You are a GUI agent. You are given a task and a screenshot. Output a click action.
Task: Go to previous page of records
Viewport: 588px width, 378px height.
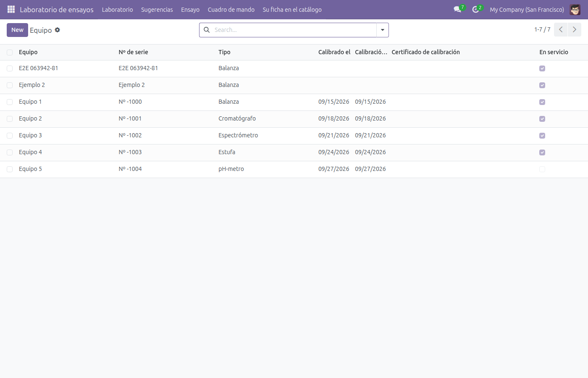(561, 30)
